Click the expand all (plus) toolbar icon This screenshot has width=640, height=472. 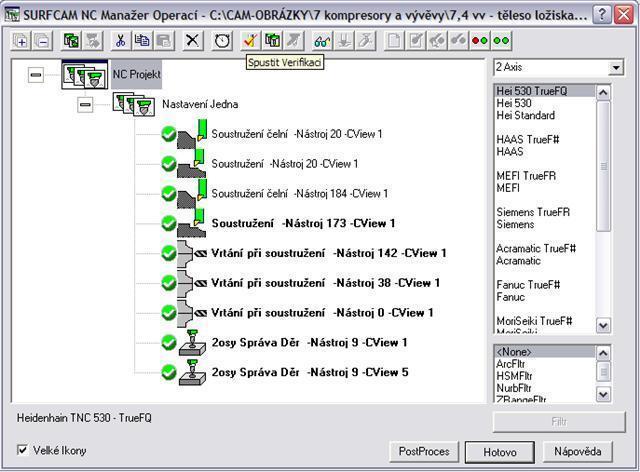(x=20, y=40)
